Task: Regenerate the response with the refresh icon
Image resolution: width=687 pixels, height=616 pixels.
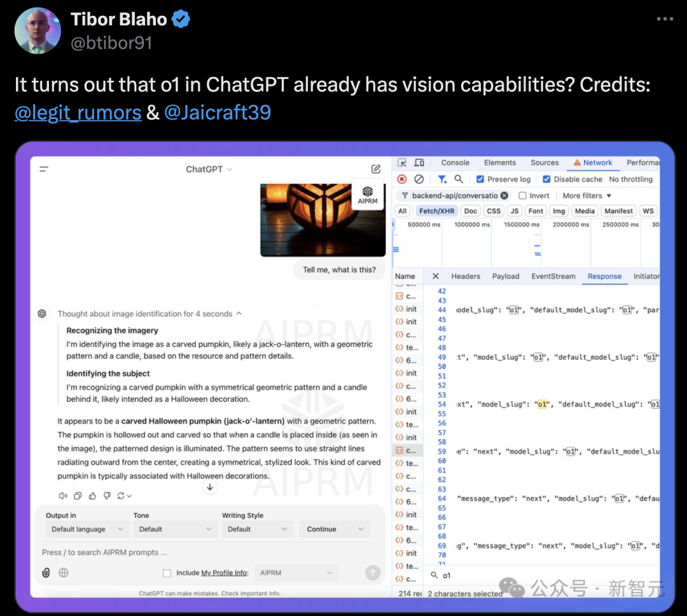Action: click(x=124, y=496)
